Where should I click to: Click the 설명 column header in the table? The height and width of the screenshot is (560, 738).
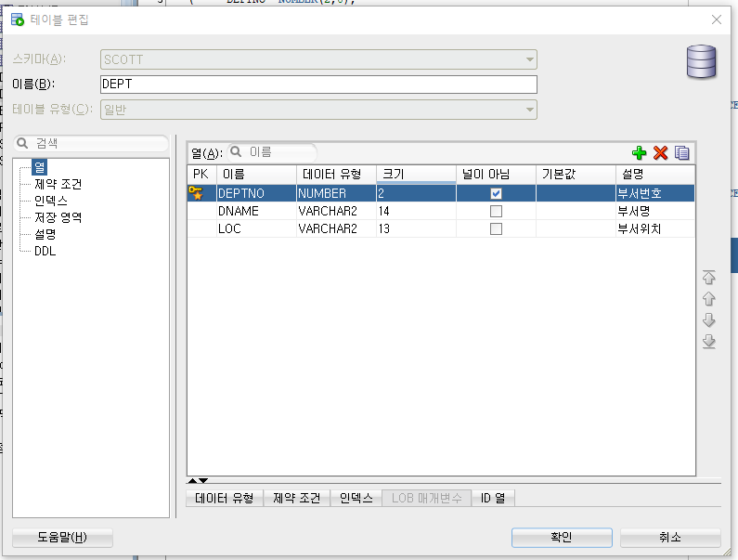[x=655, y=175]
